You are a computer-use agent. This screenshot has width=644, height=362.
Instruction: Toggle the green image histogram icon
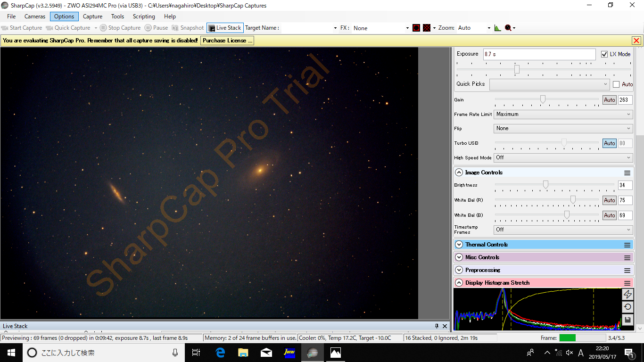coord(497,28)
